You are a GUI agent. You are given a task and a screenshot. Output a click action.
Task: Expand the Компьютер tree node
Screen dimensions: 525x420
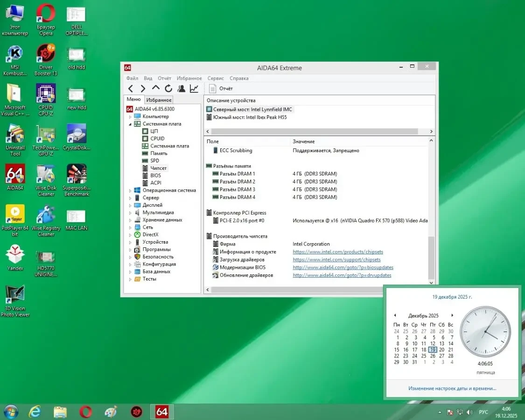130,117
